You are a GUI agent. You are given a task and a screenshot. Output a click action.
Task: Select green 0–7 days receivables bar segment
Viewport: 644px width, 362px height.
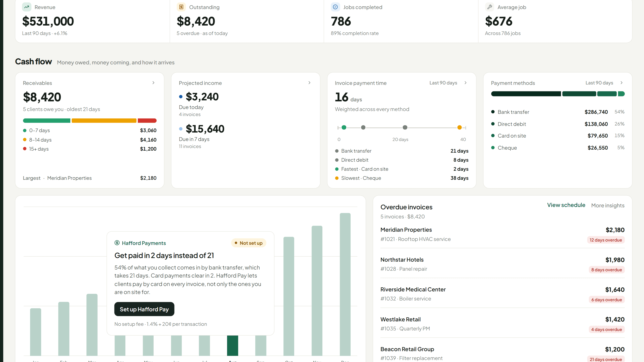coord(47,121)
